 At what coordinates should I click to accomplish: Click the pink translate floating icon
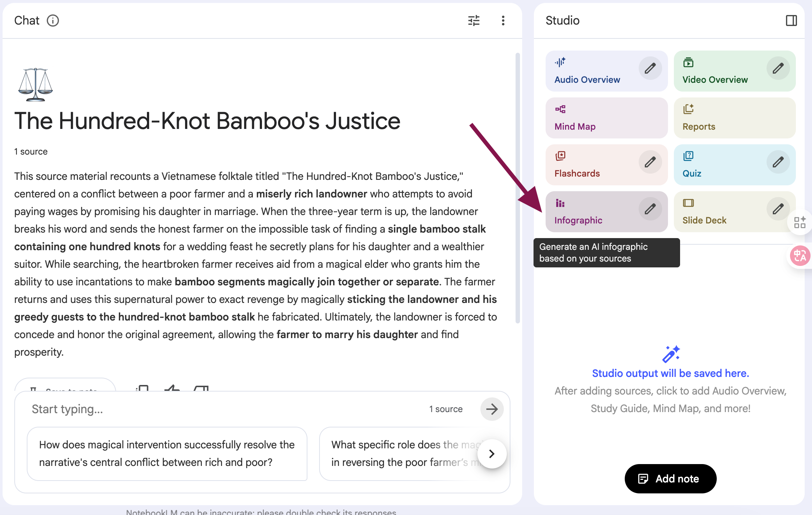coord(800,256)
